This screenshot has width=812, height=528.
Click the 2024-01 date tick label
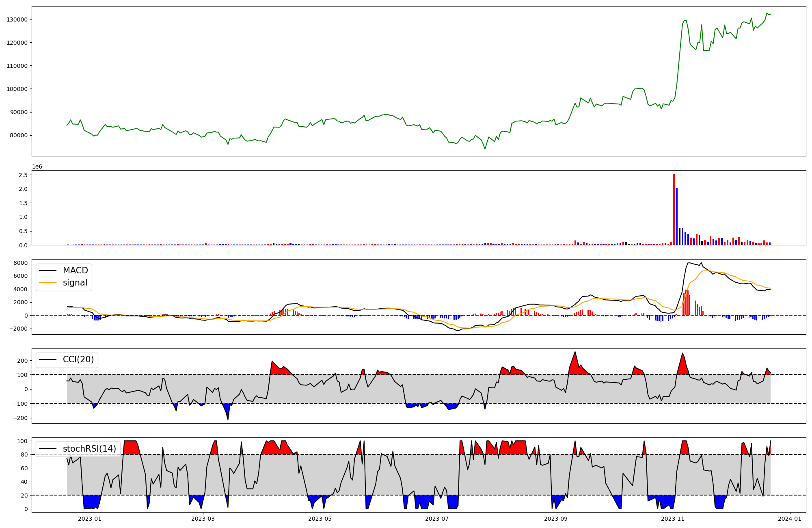coord(790,519)
